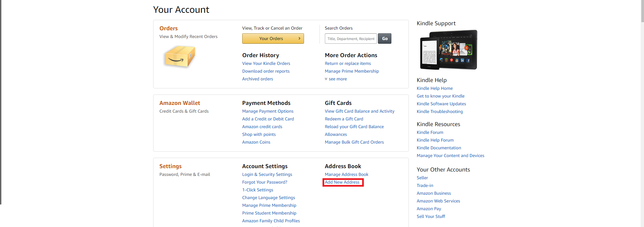Visit the Kindle Forum link
The height and width of the screenshot is (227, 644).
(x=430, y=133)
